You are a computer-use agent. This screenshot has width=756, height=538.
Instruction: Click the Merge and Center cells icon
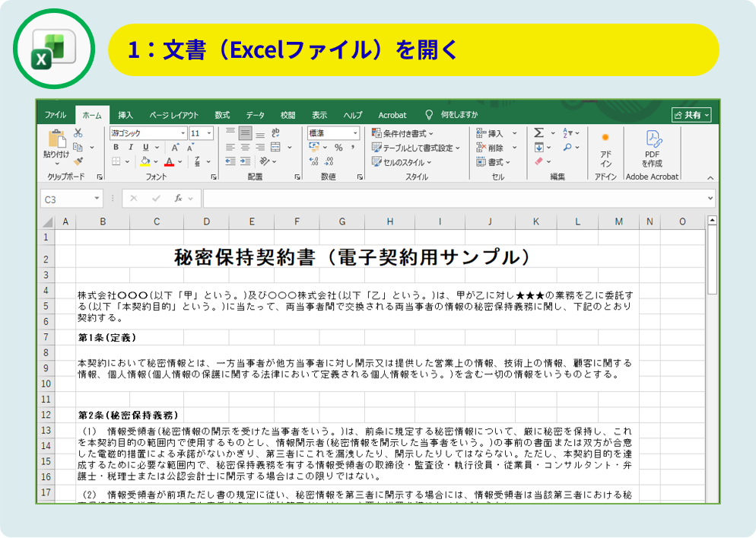pos(275,148)
